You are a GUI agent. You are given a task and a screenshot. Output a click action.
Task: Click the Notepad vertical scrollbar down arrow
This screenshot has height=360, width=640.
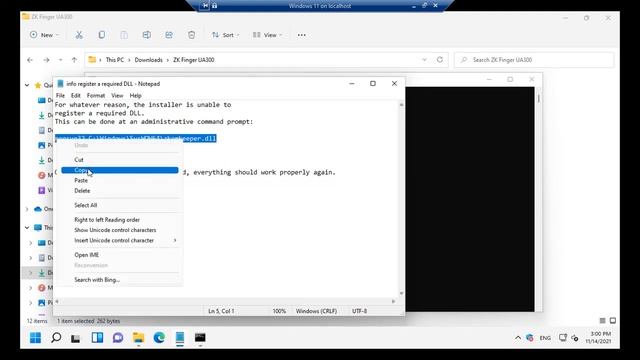[401, 293]
